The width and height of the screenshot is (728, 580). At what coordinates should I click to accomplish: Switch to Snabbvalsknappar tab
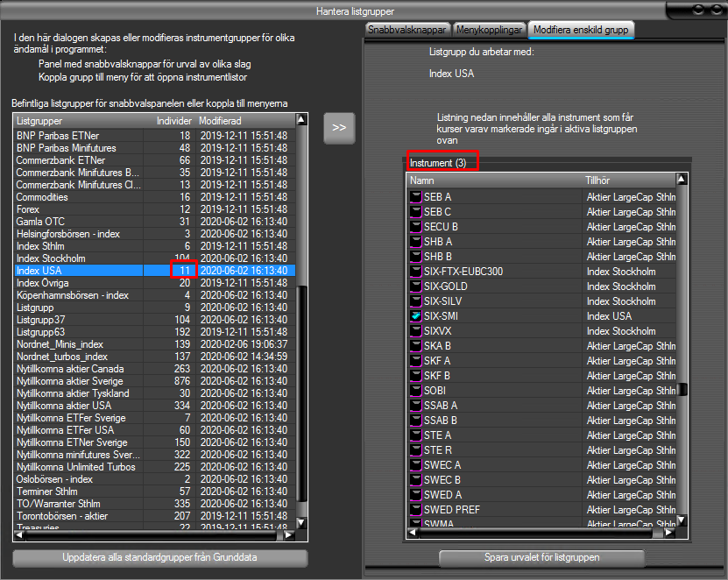tap(408, 30)
